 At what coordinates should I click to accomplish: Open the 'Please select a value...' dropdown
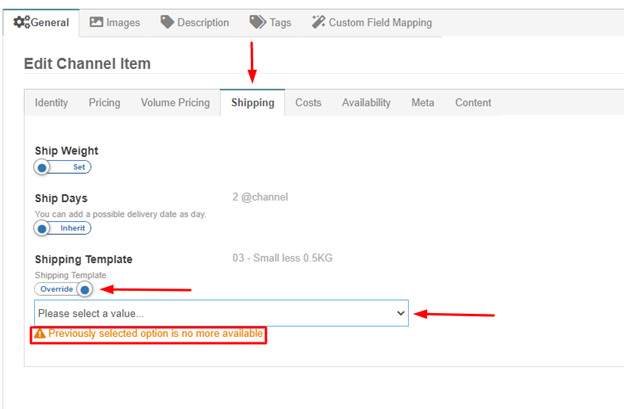coord(221,313)
